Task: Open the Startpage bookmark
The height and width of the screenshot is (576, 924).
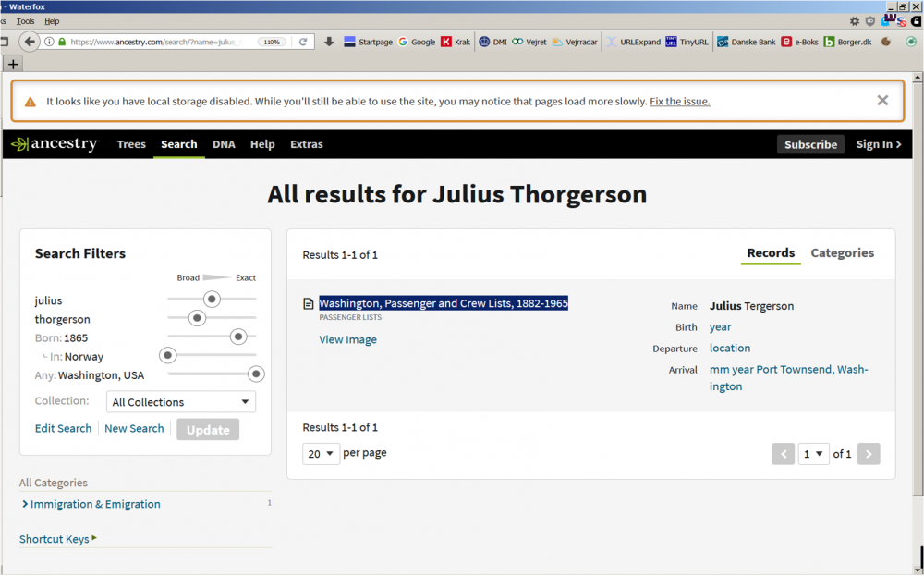Action: pos(368,42)
